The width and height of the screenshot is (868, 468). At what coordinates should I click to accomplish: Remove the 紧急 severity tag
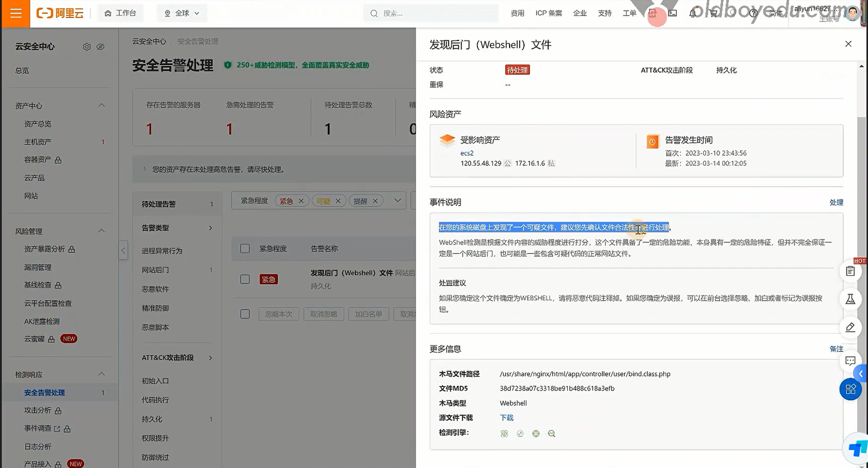(x=301, y=201)
